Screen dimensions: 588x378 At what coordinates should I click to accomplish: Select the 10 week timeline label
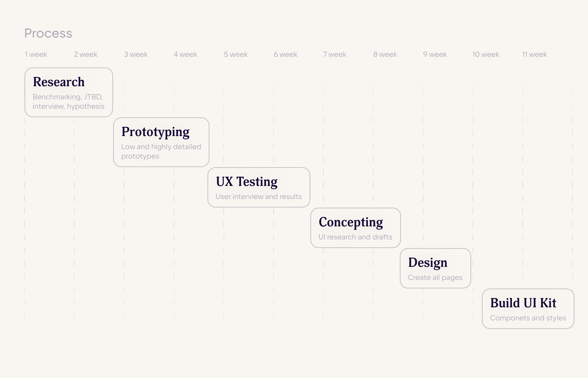pyautogui.click(x=486, y=54)
